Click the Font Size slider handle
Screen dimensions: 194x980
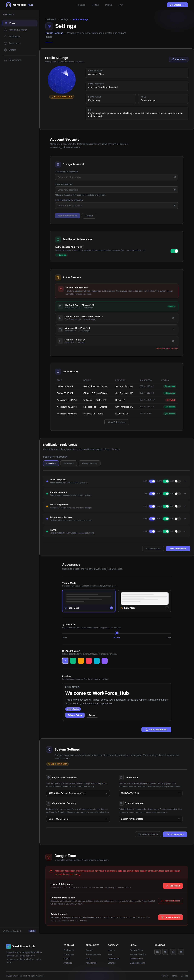117,633
